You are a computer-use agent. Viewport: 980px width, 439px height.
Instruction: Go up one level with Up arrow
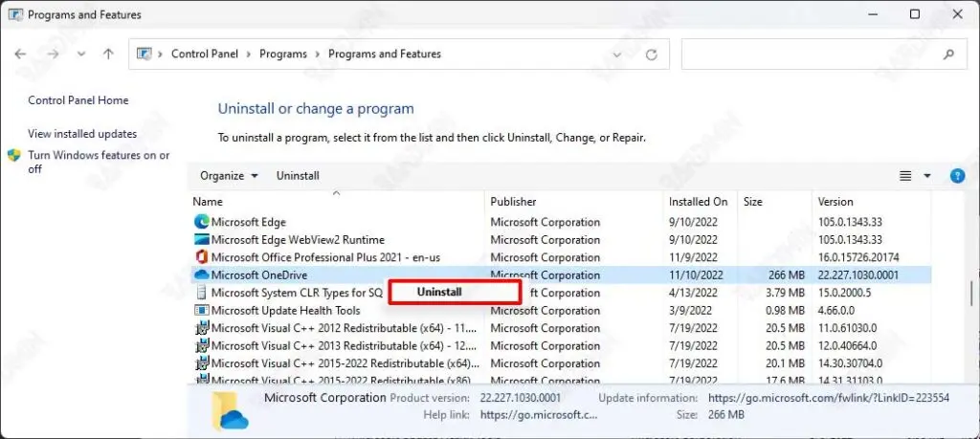click(x=108, y=55)
